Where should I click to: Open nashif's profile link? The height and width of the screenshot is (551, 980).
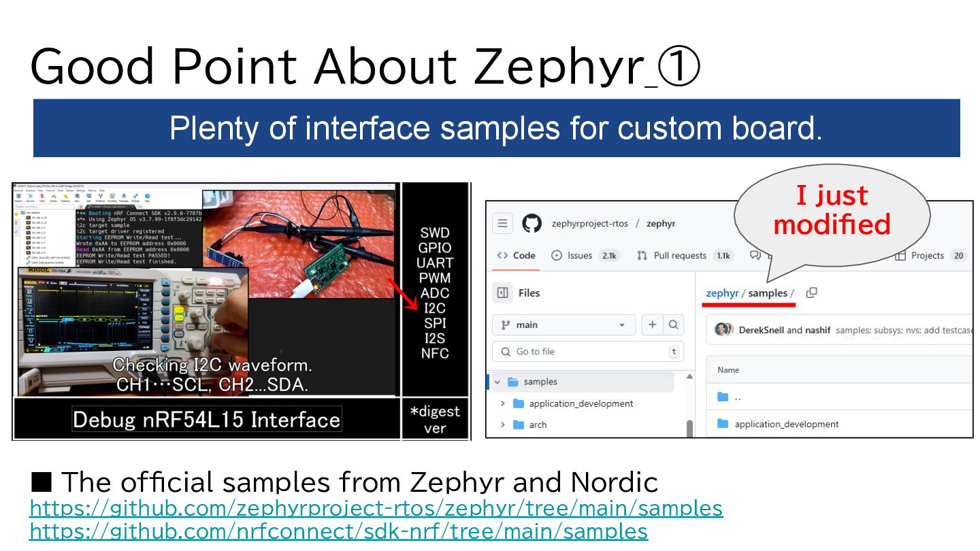(x=818, y=330)
